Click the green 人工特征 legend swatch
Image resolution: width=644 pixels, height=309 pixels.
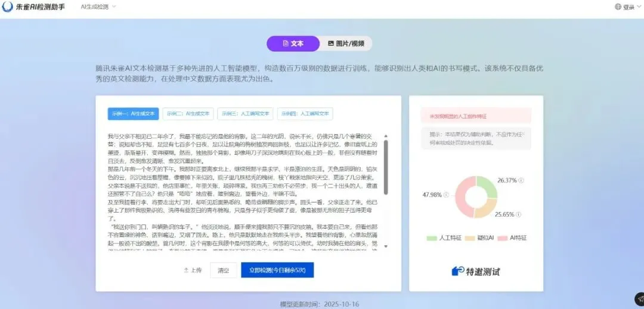click(432, 238)
